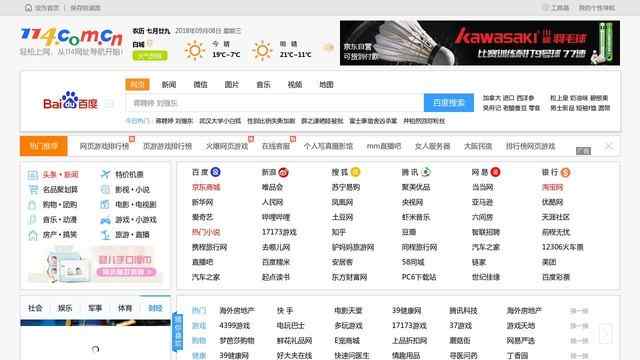Open the 知乎 link

339,232
